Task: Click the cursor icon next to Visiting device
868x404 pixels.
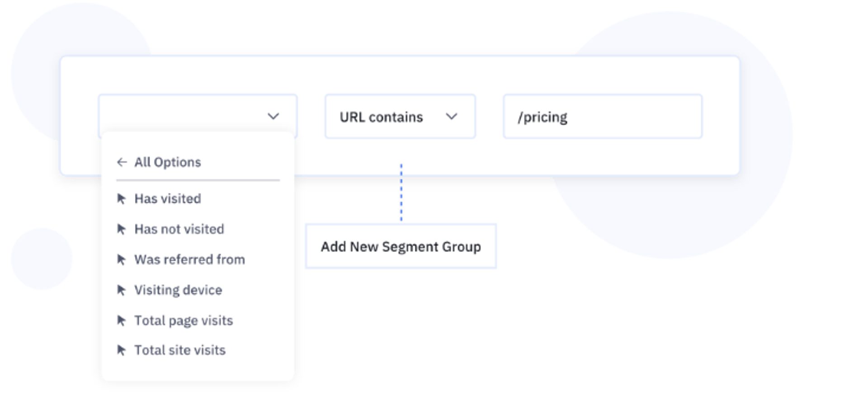Action: [121, 290]
